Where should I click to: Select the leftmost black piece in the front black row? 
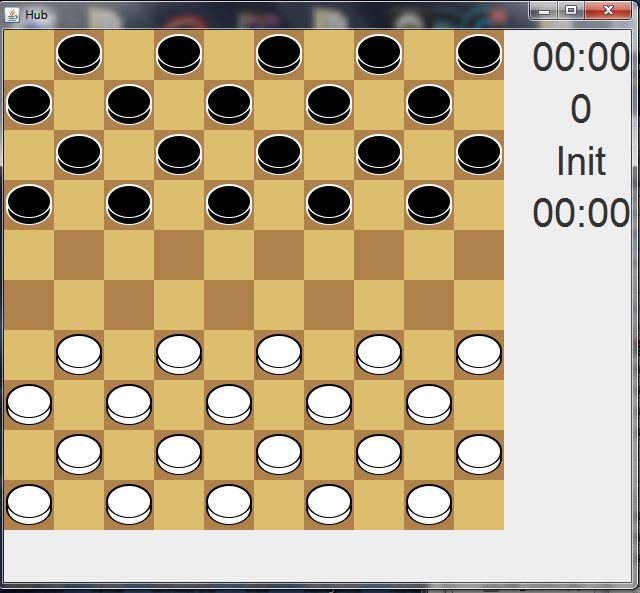[29, 204]
